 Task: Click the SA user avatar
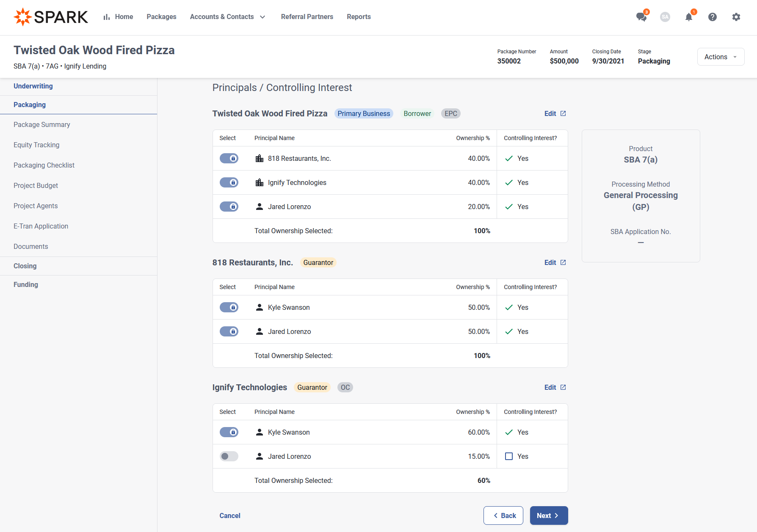tap(665, 17)
